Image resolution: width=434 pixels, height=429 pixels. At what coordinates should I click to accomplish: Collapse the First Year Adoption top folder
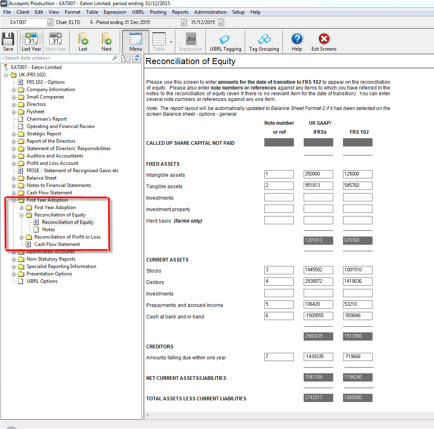14,200
